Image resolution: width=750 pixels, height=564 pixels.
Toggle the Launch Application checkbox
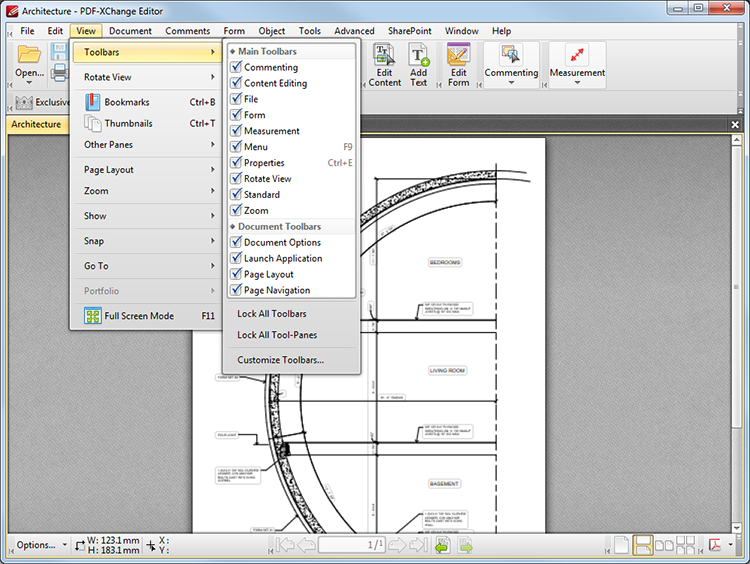(236, 258)
